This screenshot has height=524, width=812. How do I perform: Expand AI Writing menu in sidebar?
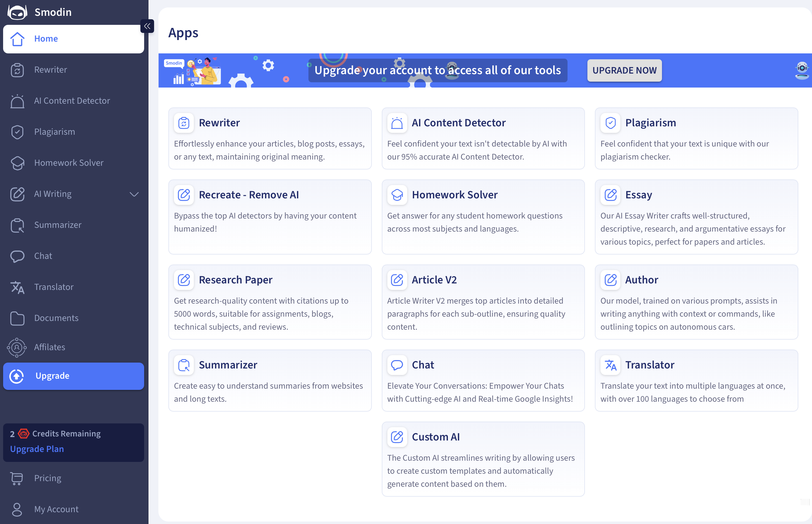(x=53, y=194)
